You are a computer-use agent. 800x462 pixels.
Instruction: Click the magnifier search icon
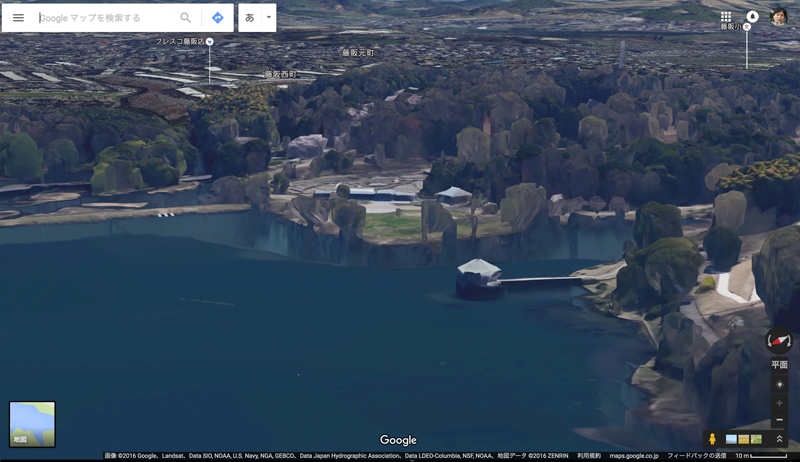(x=185, y=18)
